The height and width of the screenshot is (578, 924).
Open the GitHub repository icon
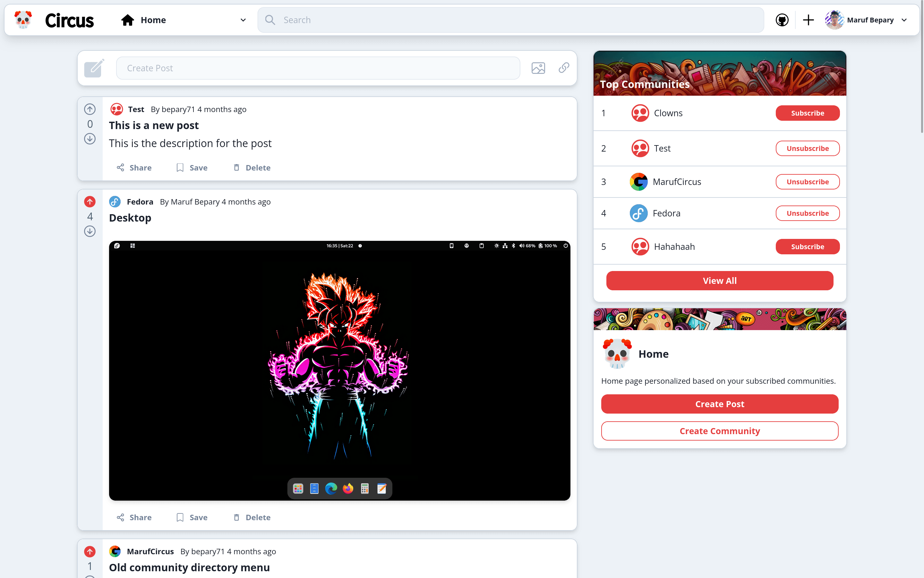click(x=782, y=20)
